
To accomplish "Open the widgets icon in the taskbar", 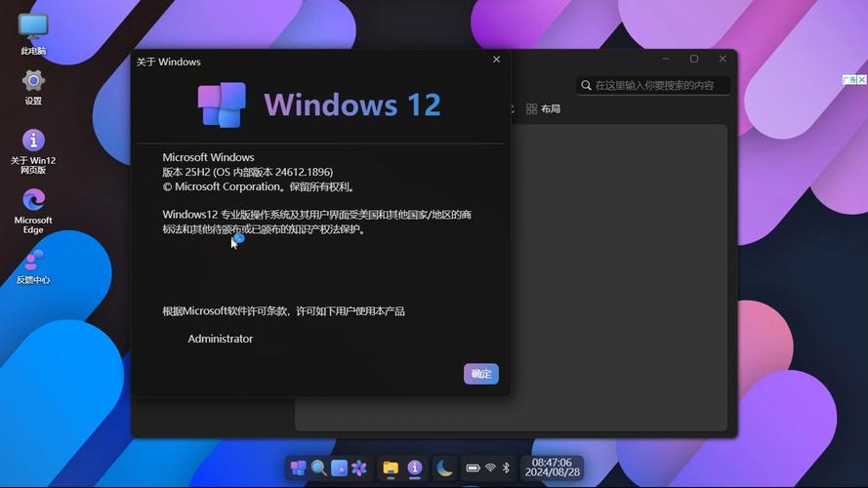I will coord(339,468).
